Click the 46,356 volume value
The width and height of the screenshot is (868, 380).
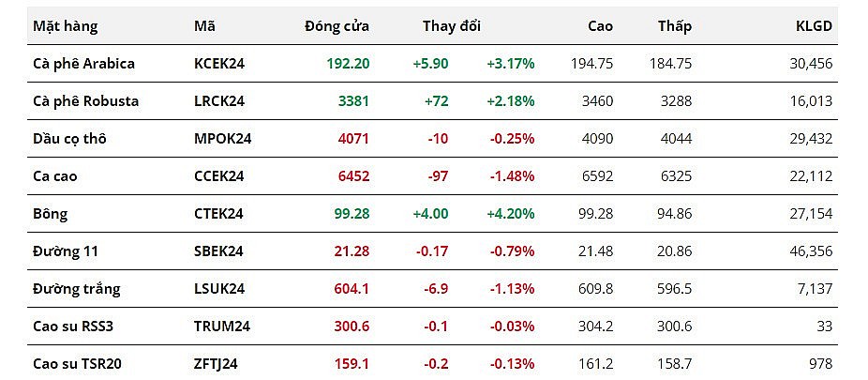(810, 251)
